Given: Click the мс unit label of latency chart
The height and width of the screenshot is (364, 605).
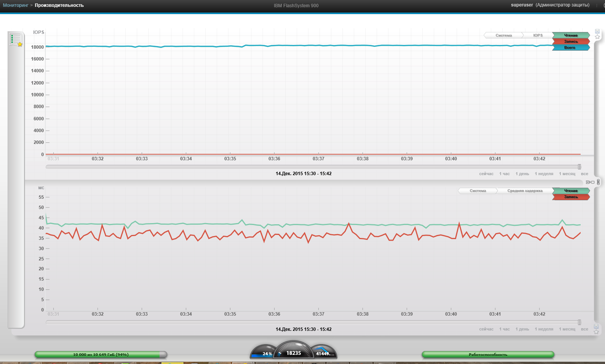Looking at the screenshot, I should click(x=41, y=188).
